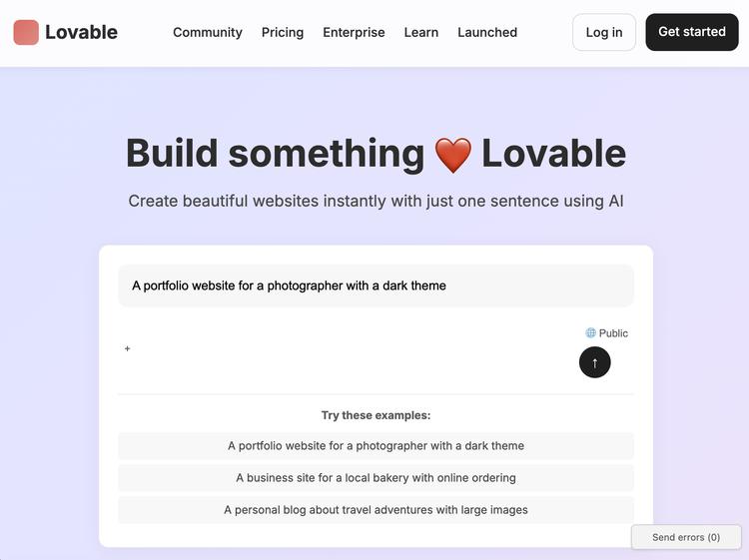Click the Log in button
Image resolution: width=749 pixels, height=560 pixels.
[x=604, y=32]
